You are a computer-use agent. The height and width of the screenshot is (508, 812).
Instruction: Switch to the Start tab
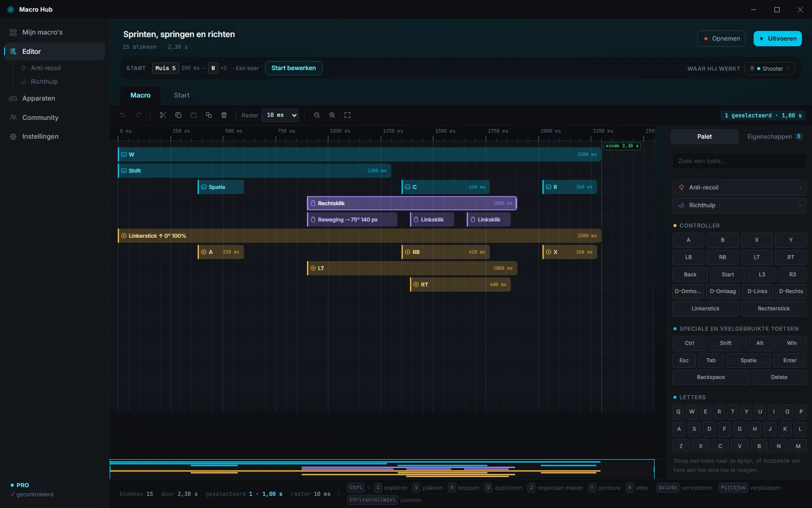click(x=182, y=96)
